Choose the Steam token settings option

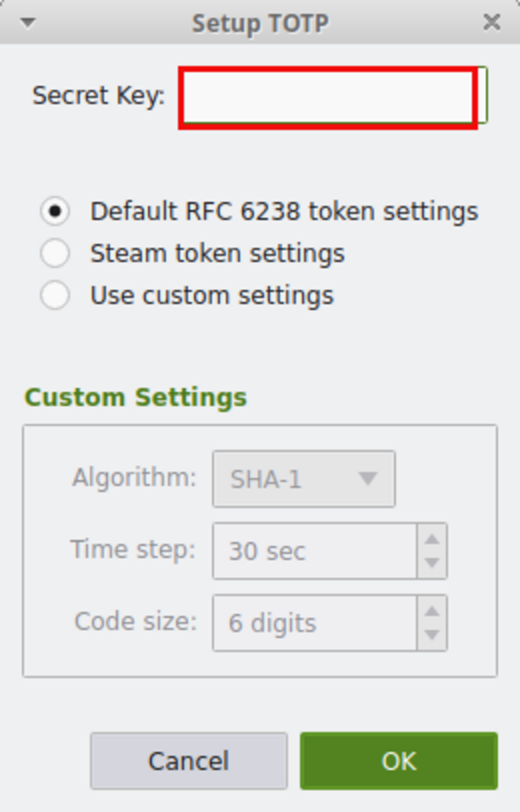pyautogui.click(x=55, y=253)
